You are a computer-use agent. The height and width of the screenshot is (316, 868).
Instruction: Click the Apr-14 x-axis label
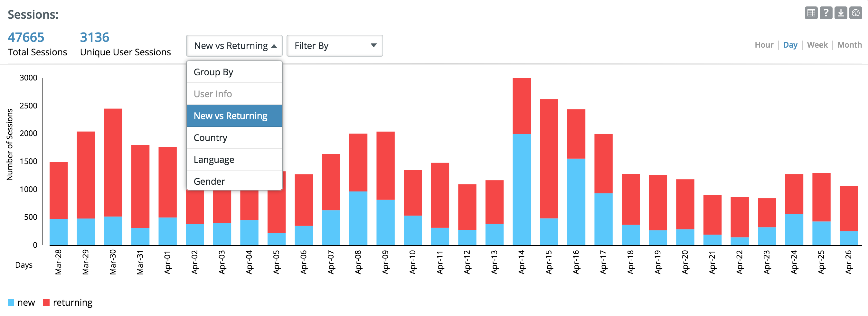[522, 262]
